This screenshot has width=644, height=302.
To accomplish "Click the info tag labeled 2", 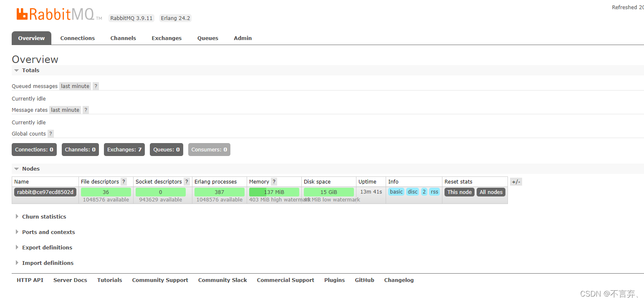I will coord(424,192).
